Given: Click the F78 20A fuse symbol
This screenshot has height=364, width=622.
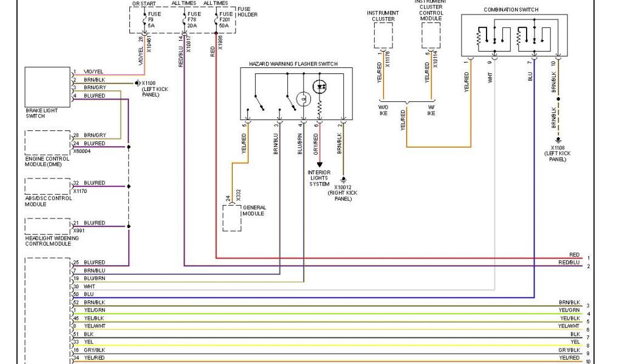Looking at the screenshot, I should (185, 21).
